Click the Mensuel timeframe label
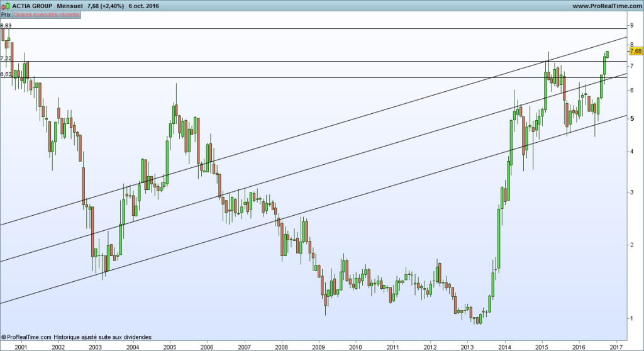 [x=70, y=6]
